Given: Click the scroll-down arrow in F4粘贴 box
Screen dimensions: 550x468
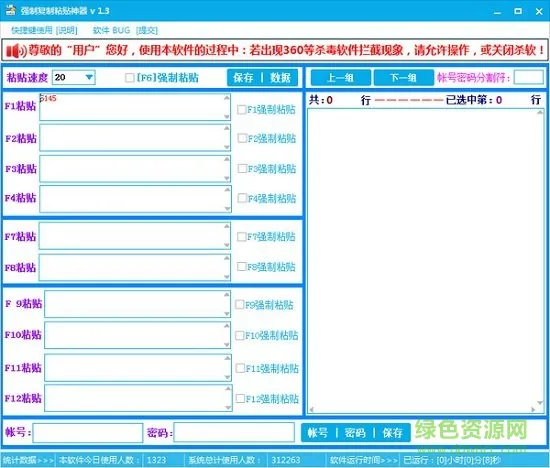Looking at the screenshot, I should pyautogui.click(x=227, y=208).
